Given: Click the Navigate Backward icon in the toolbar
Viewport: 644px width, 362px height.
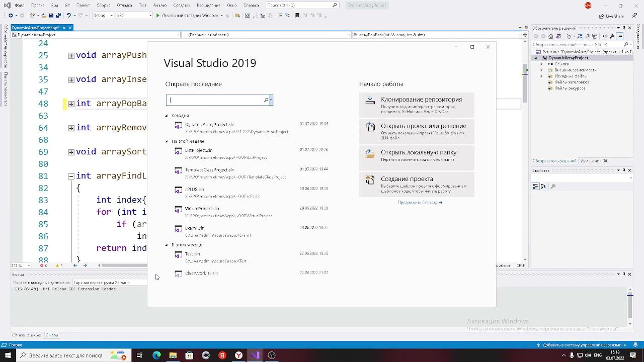Looking at the screenshot, I should tap(11, 16).
